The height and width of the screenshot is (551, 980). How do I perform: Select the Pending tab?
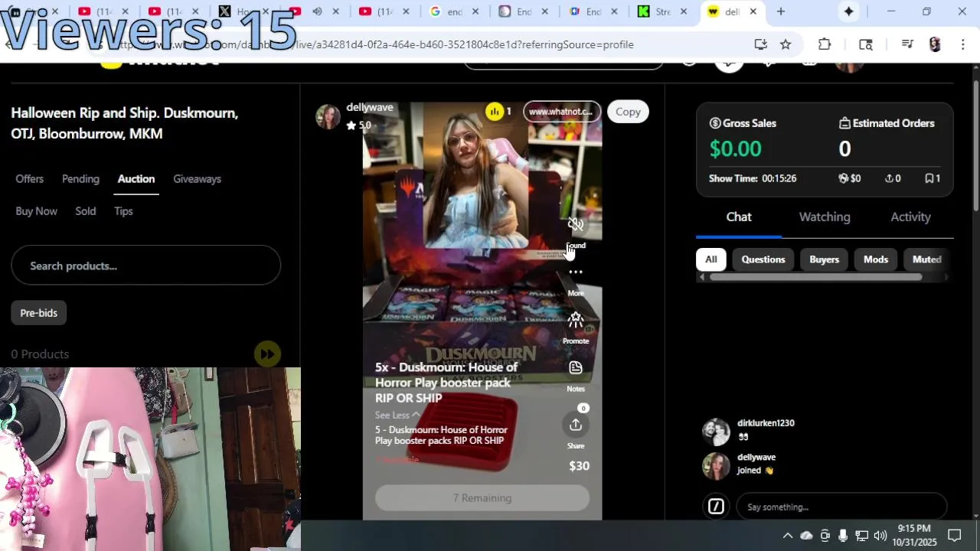coord(80,179)
